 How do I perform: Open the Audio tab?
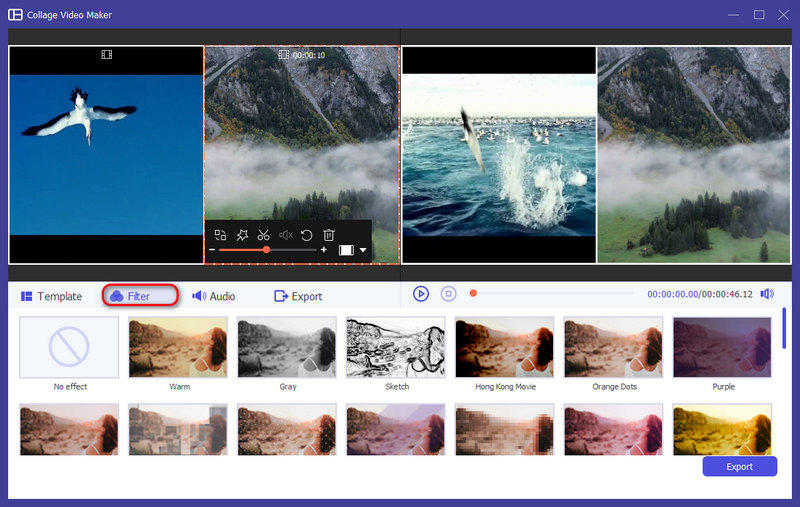(x=214, y=296)
